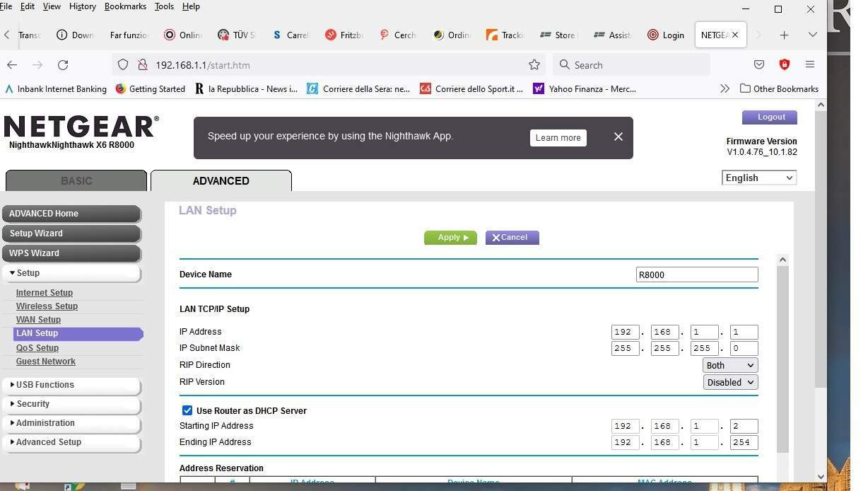
Task: Open the Inbank Internet Banking bookmark
Action: [x=56, y=88]
